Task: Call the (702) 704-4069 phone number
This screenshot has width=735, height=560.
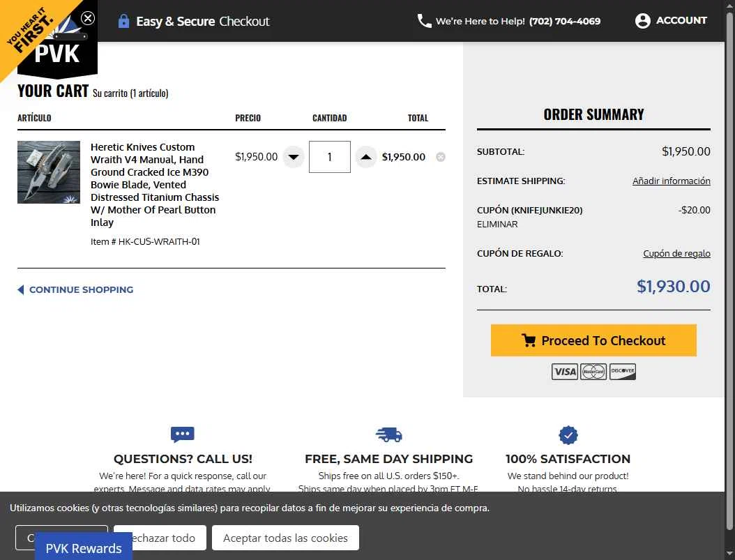Action: tap(564, 21)
